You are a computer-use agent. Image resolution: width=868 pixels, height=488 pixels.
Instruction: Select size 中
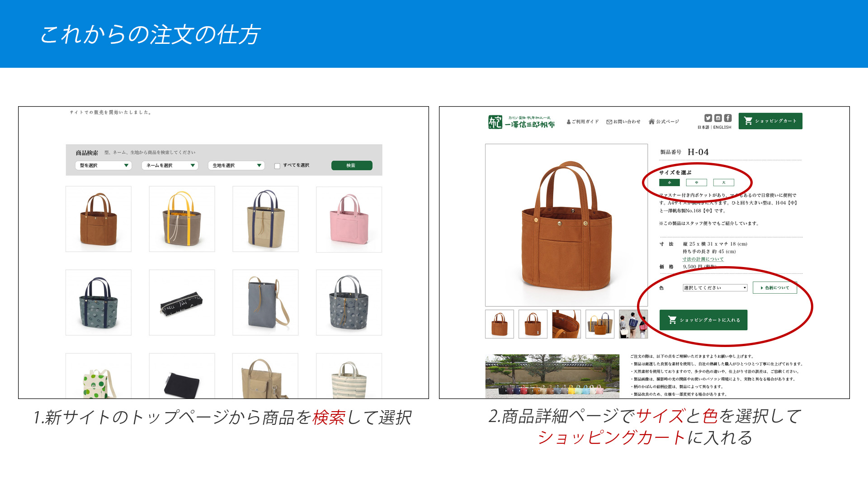[x=697, y=183]
